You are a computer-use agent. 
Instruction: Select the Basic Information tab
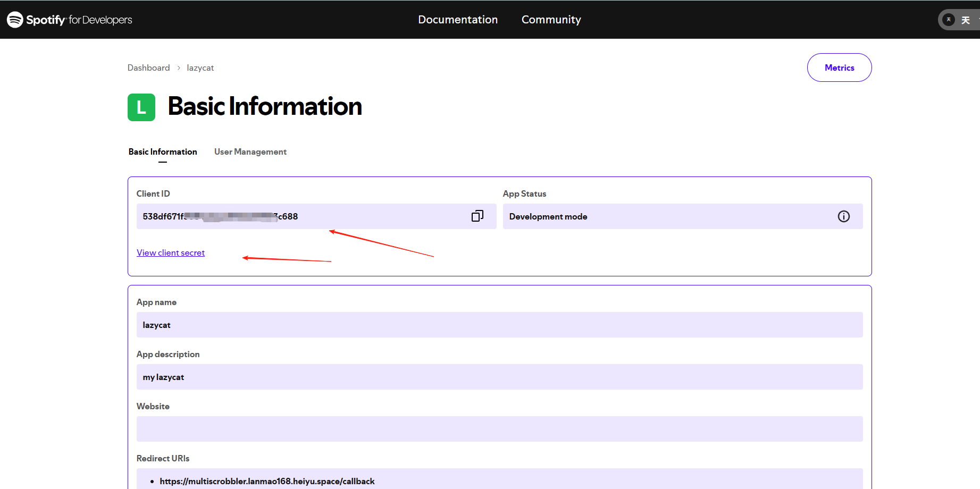[x=163, y=152]
